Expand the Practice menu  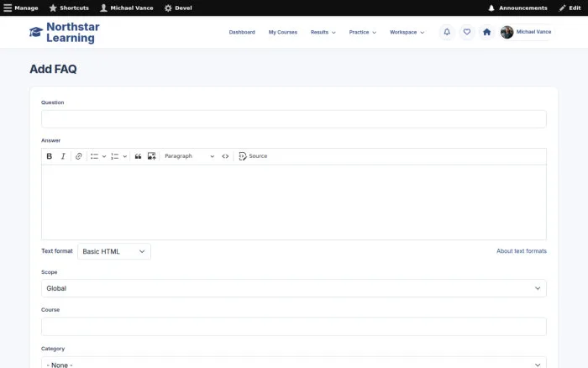coord(362,32)
